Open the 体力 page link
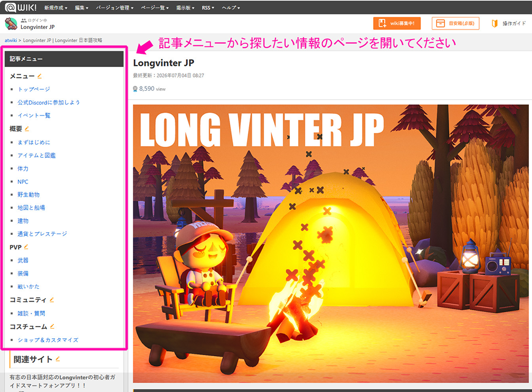Viewport: 532px width, 392px height. coord(23,168)
